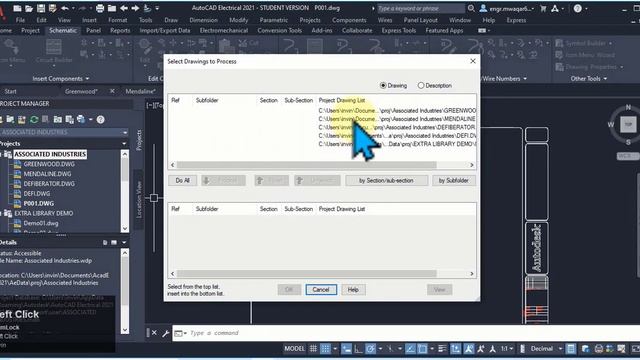The height and width of the screenshot is (360, 640).
Task: Click the bottom list horizontal scrollbar
Action: [307, 273]
